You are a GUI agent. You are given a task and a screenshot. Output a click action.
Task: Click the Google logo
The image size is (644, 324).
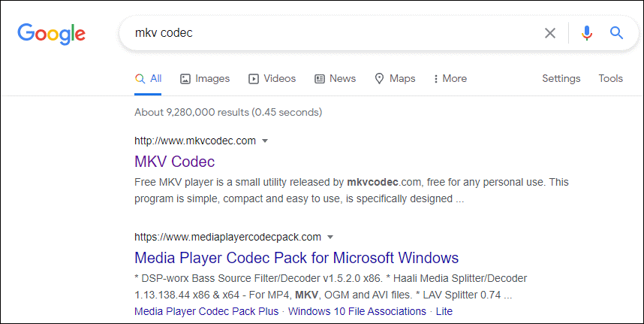51,34
